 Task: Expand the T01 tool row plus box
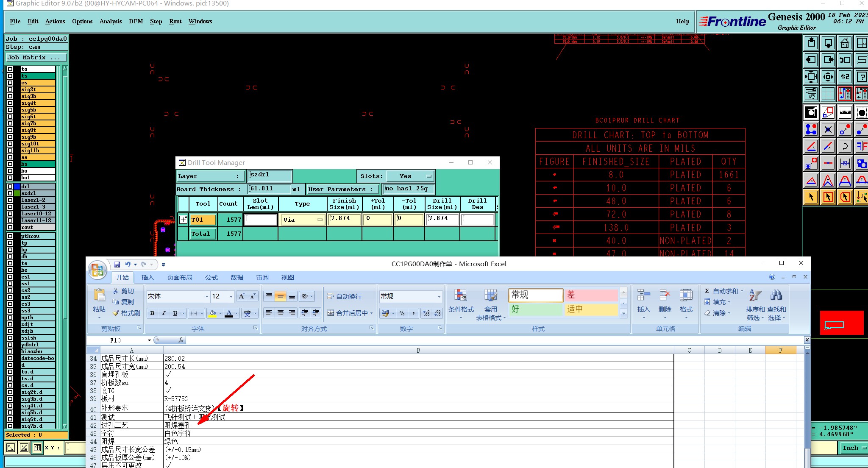coord(183,220)
